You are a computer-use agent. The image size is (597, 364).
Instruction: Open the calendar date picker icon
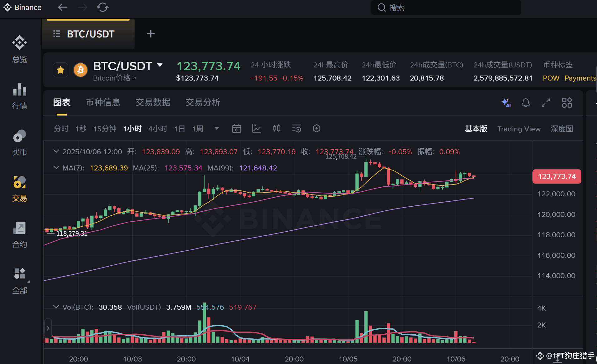tap(237, 128)
